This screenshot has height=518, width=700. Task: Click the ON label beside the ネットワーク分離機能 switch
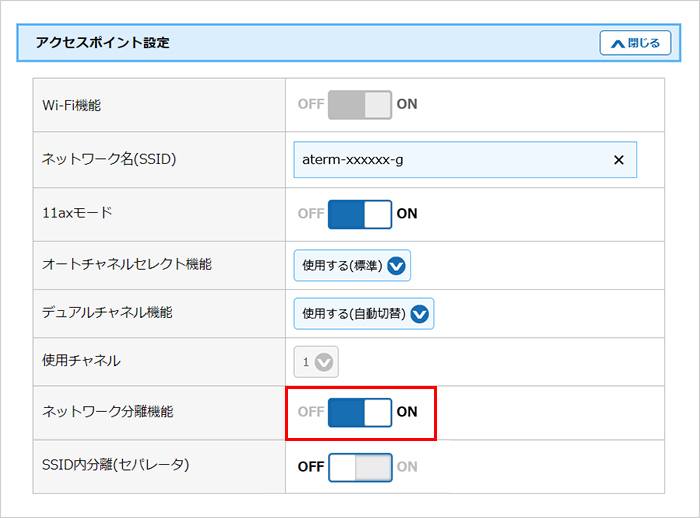point(407,412)
